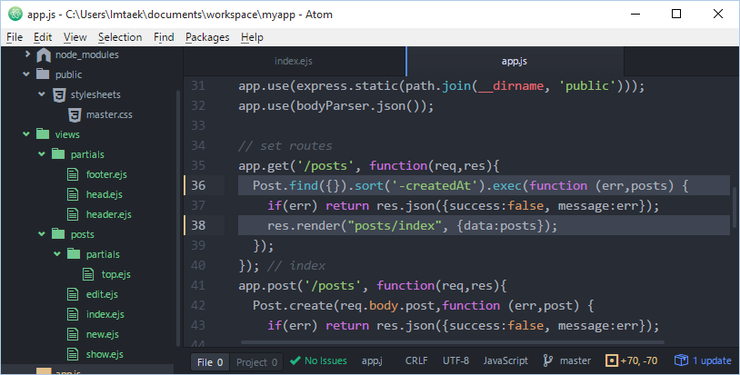Collapse the public folder
This screenshot has width=740, height=375.
26,75
